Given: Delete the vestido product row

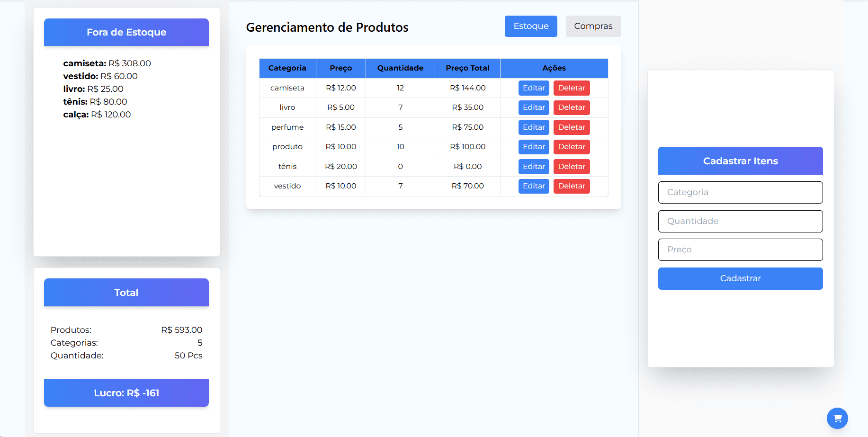Looking at the screenshot, I should [571, 186].
